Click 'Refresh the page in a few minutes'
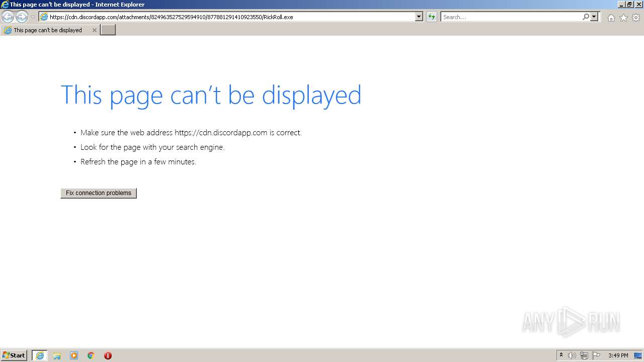 138,162
